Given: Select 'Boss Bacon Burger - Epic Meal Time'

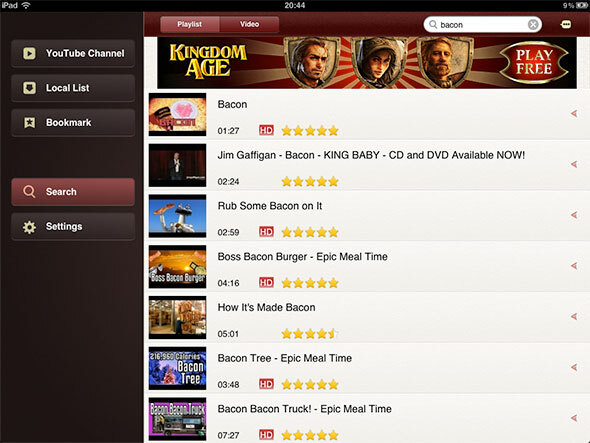Looking at the screenshot, I should 303,257.
